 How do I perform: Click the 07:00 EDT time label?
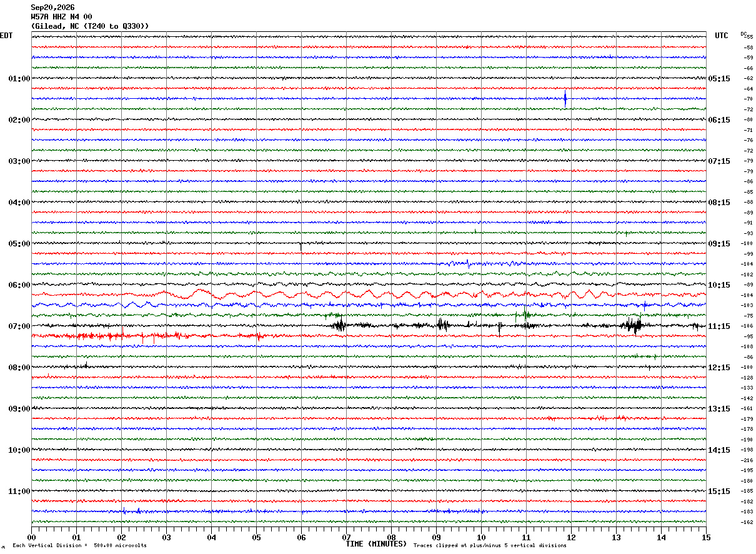(19, 326)
